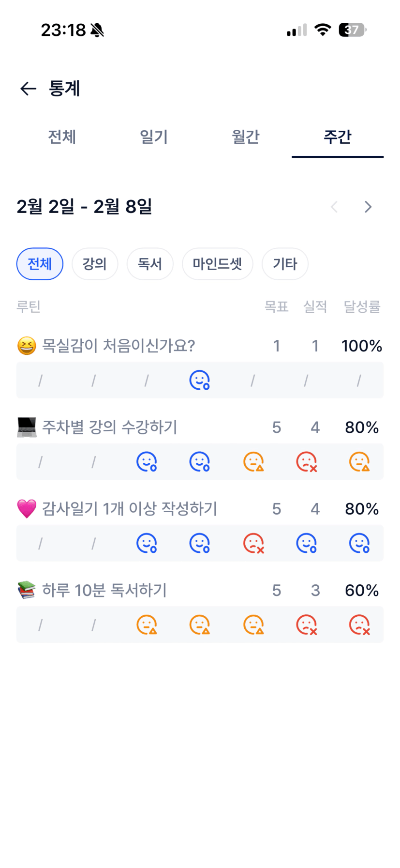400x868 pixels.
Task: Tap first orange face in 하루 10분 독서하기 row
Action: pos(147,624)
